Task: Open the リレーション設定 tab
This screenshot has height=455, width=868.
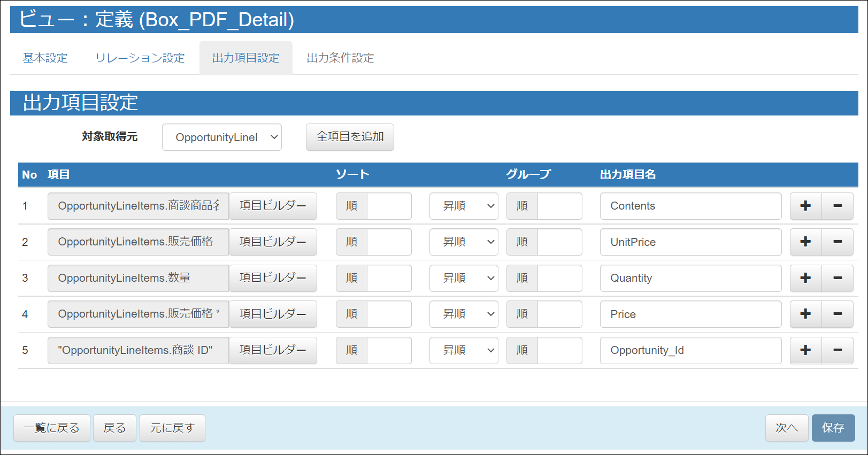Action: point(140,58)
